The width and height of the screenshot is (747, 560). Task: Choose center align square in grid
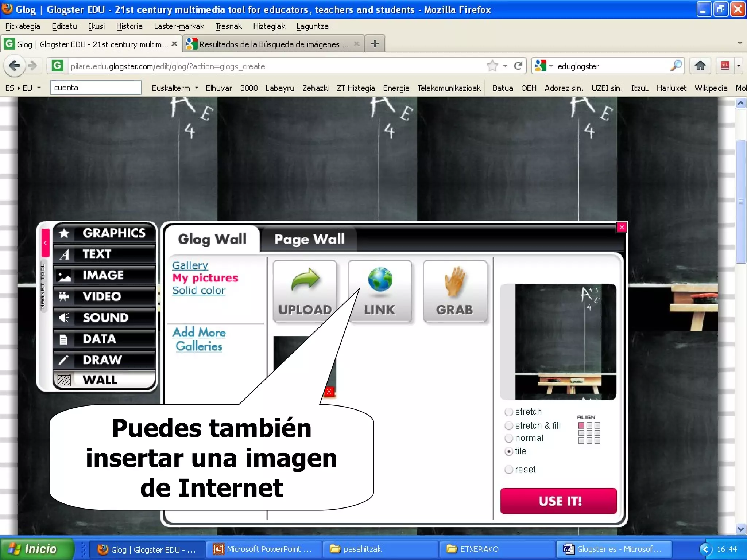coord(589,433)
